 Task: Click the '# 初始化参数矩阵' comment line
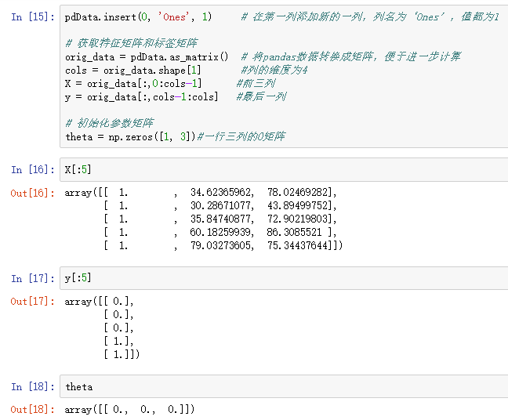110,123
